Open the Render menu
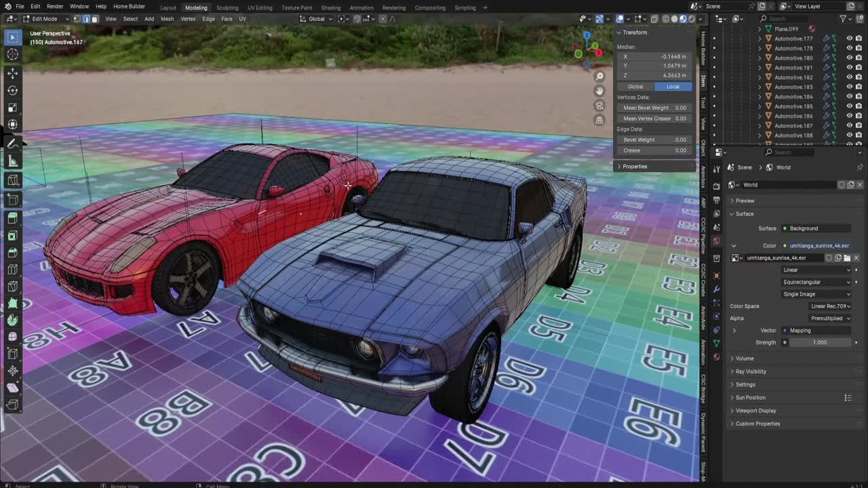This screenshot has width=868, height=488. 55,7
